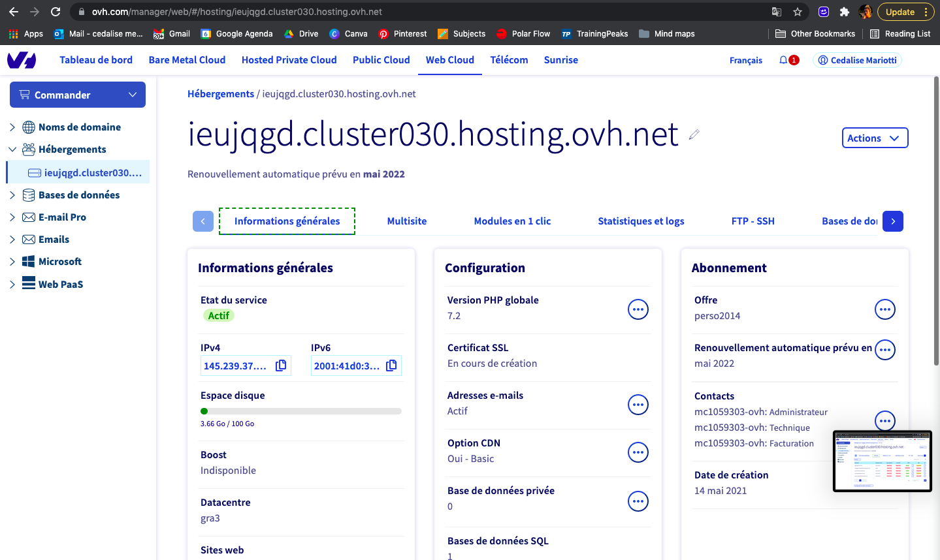The height and width of the screenshot is (560, 940).
Task: Expand the Noms de domaine tree section
Action: [12, 127]
